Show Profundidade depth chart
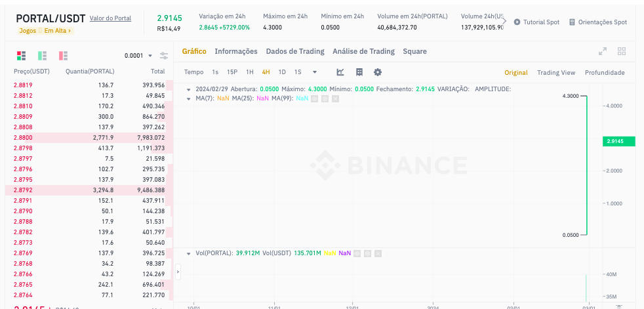The width and height of the screenshot is (644, 309). point(605,73)
